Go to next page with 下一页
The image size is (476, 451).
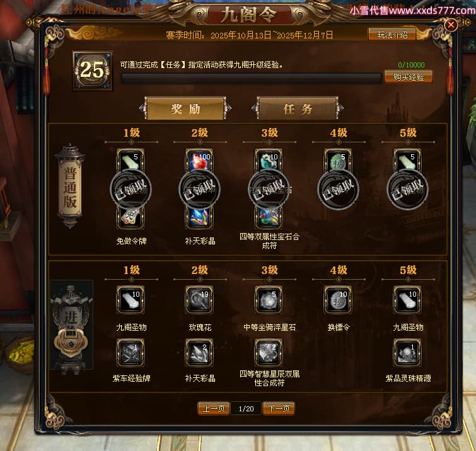[x=279, y=409]
